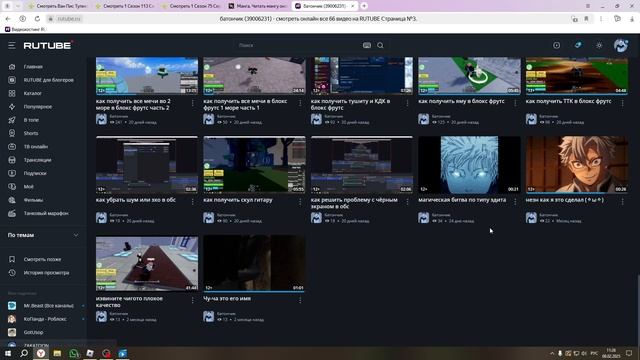Switch to the Манга browser tab

[258, 6]
